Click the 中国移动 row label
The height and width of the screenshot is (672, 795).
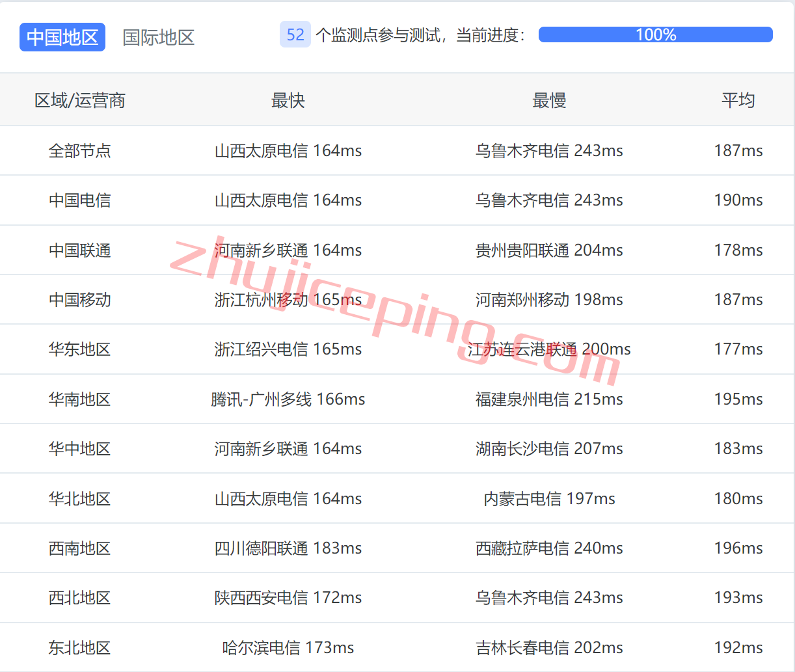[x=80, y=299]
